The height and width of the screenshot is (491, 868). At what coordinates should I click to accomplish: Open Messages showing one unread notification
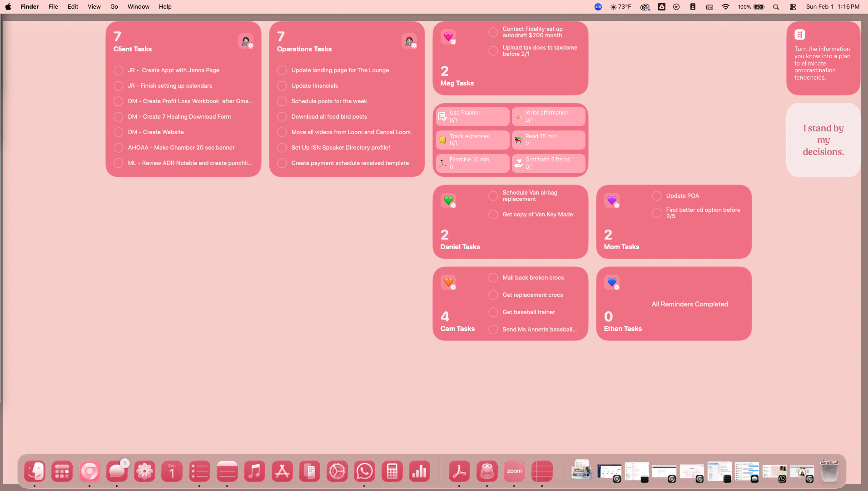tap(117, 471)
